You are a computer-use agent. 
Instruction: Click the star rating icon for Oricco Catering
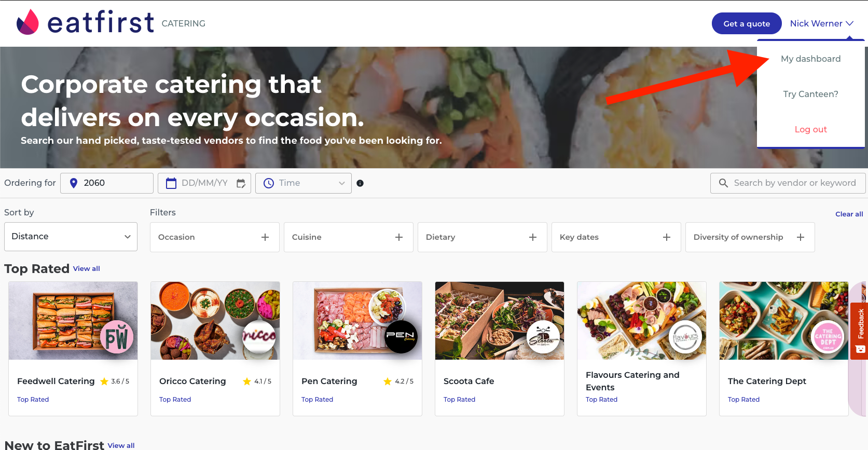pyautogui.click(x=247, y=381)
